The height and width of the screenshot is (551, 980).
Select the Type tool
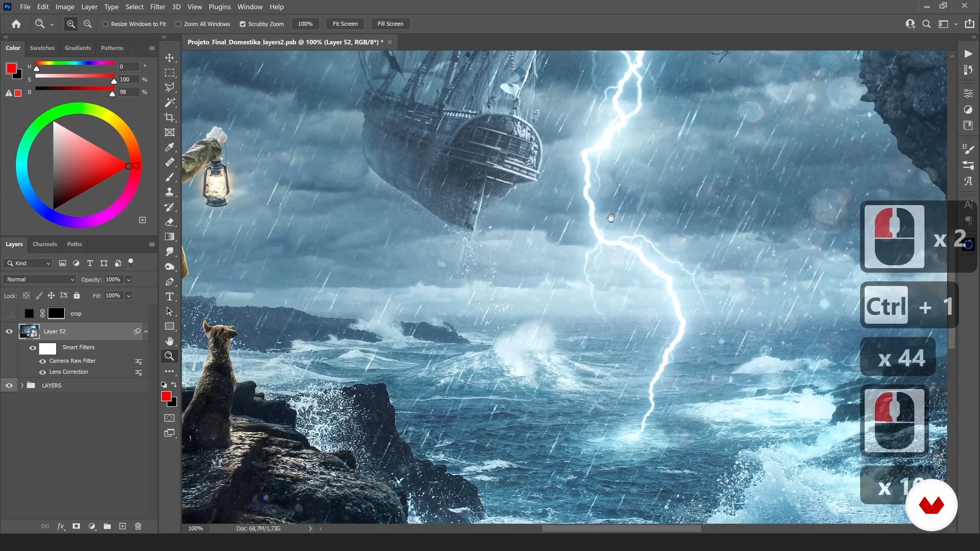click(169, 296)
